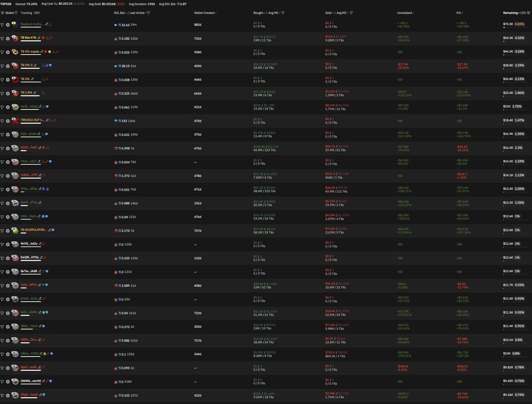Open the HxJE...KSpD wallet link
The image size is (532, 404).
(29, 106)
